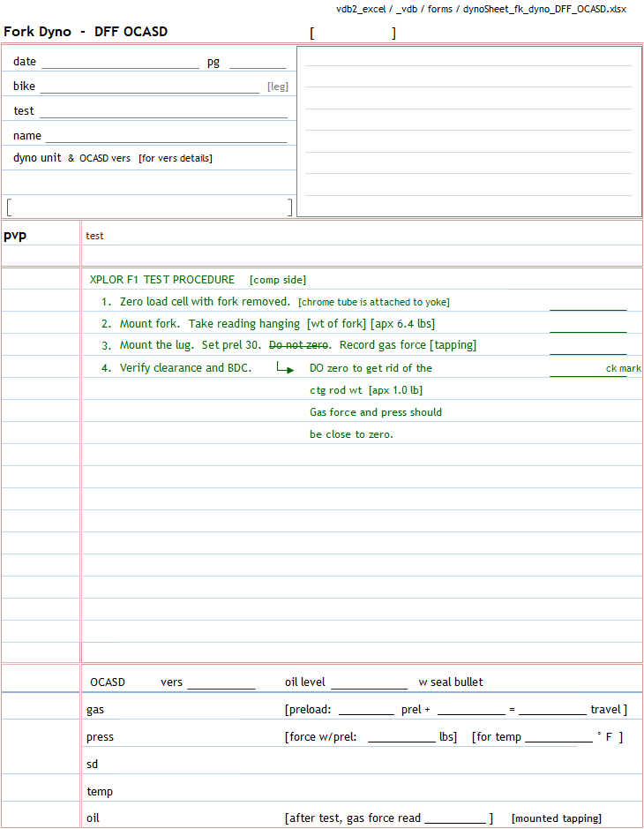This screenshot has height=829, width=644.
Task: Click the green arrow after step 4
Action: [x=285, y=369]
